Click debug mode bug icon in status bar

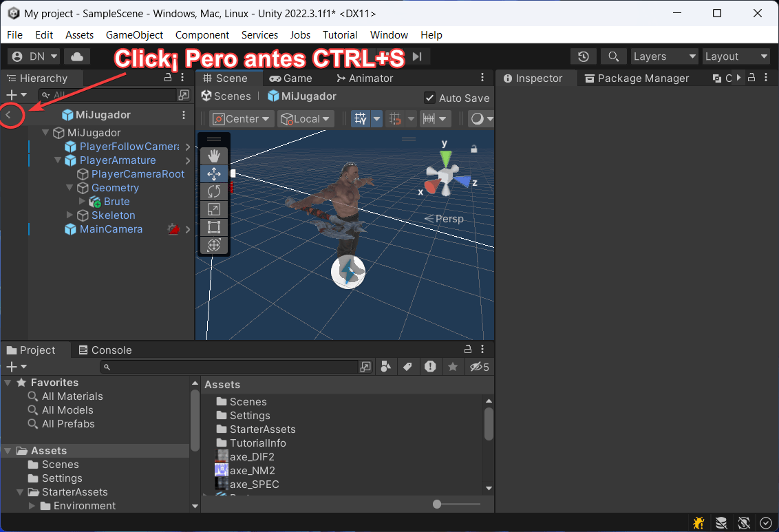[x=699, y=522]
